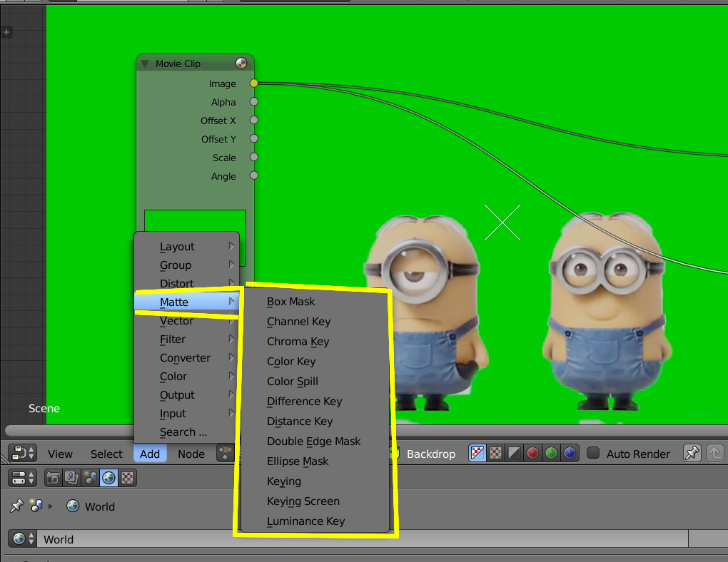Image resolution: width=728 pixels, height=562 pixels.
Task: Add a Keying Screen node
Action: (x=315, y=501)
